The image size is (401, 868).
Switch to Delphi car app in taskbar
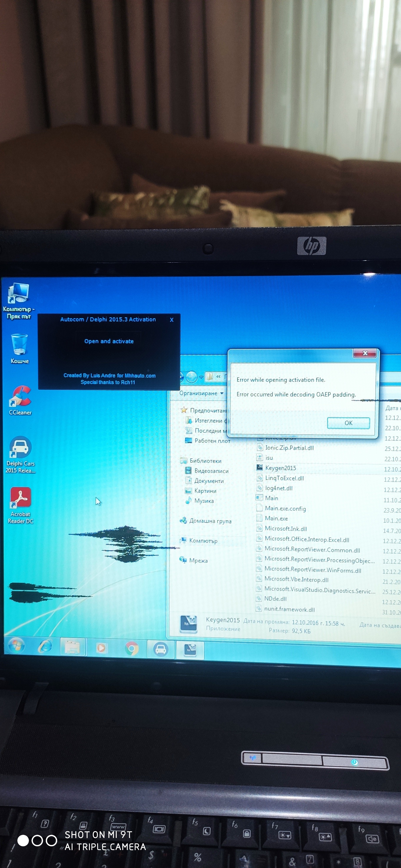coord(161,649)
